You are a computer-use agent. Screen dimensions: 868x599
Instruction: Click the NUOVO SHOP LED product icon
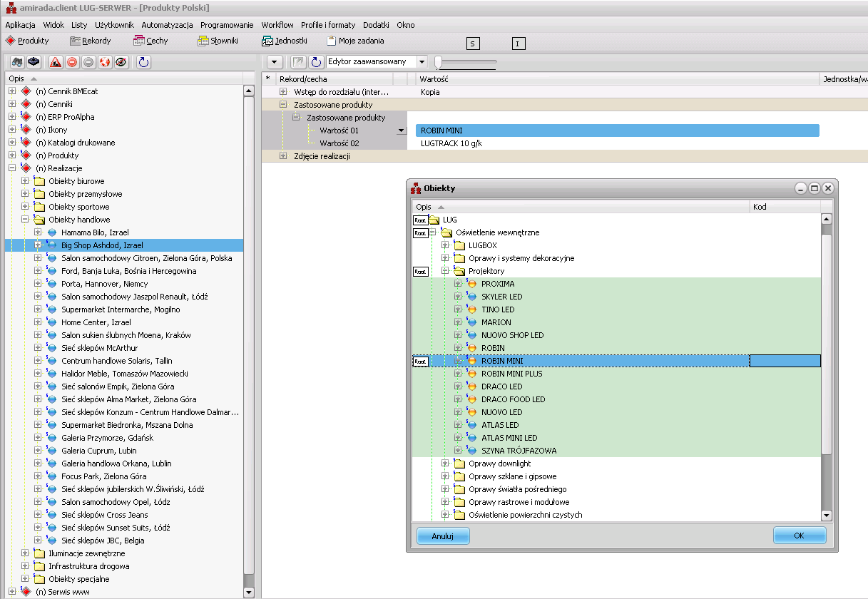coord(471,335)
